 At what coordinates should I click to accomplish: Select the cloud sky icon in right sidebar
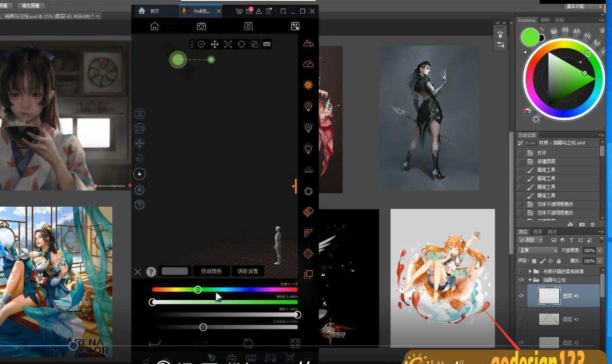point(308,64)
